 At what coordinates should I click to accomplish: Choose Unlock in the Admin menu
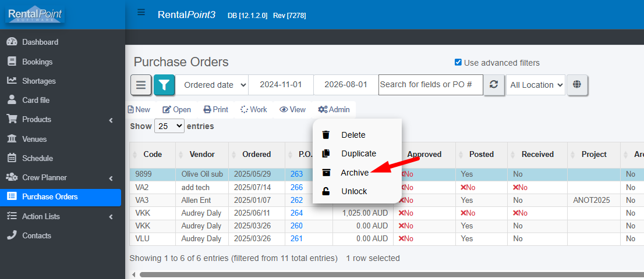354,191
